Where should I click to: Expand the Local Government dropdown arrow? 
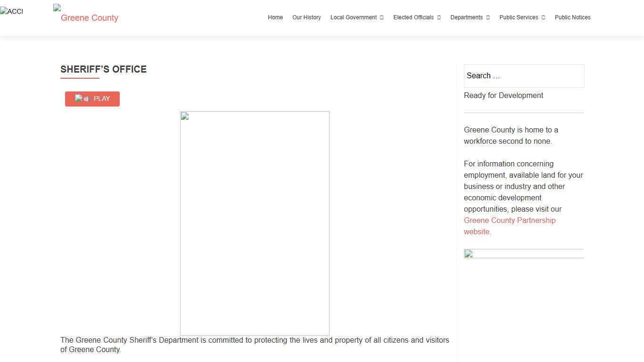382,17
